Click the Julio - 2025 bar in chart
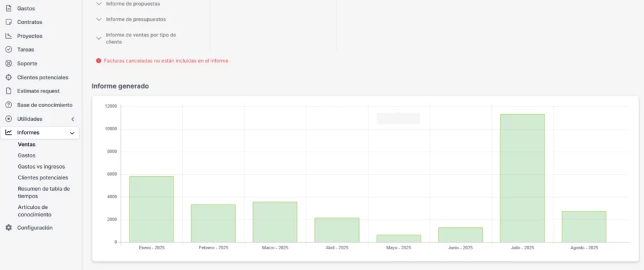 pyautogui.click(x=522, y=178)
